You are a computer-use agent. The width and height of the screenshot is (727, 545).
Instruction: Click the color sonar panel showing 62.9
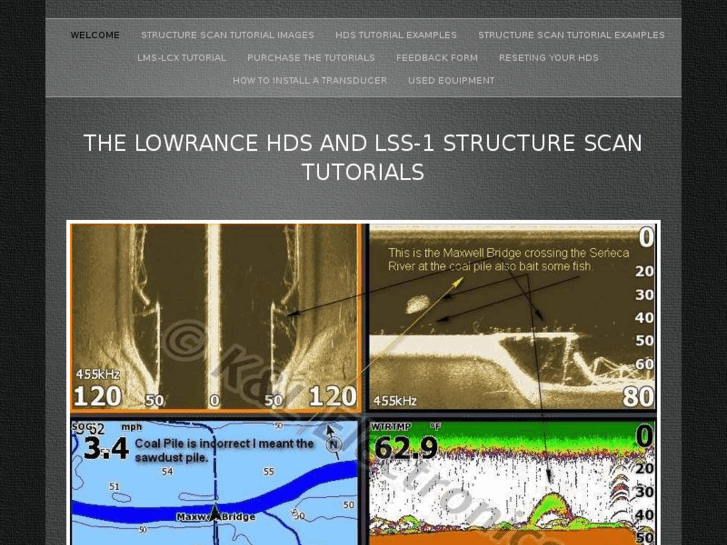pyautogui.click(x=512, y=482)
